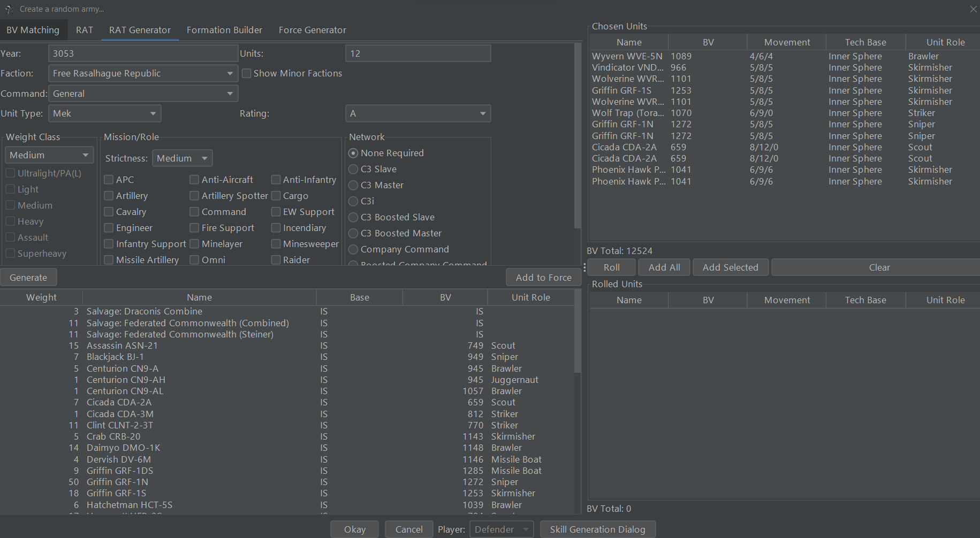Open the Rating dropdown
Image resolution: width=980 pixels, height=538 pixels.
417,113
